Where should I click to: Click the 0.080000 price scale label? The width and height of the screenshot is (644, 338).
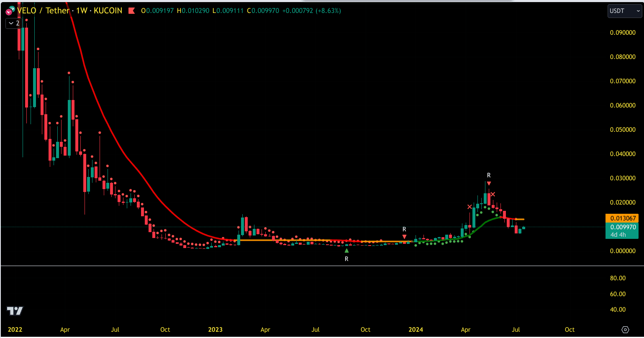tap(623, 57)
